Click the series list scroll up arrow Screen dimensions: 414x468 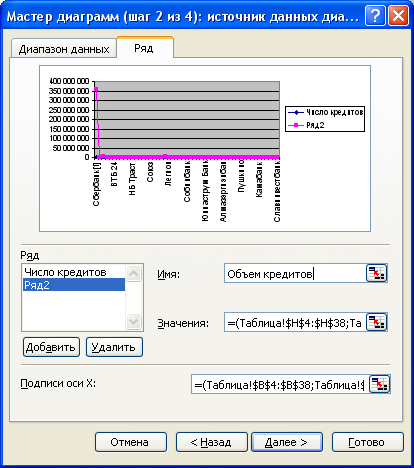tap(133, 273)
